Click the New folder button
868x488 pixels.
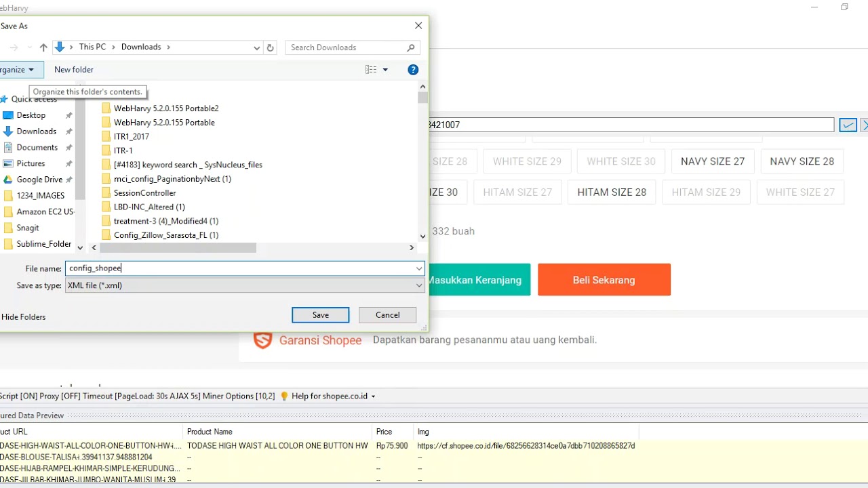[x=74, y=70]
